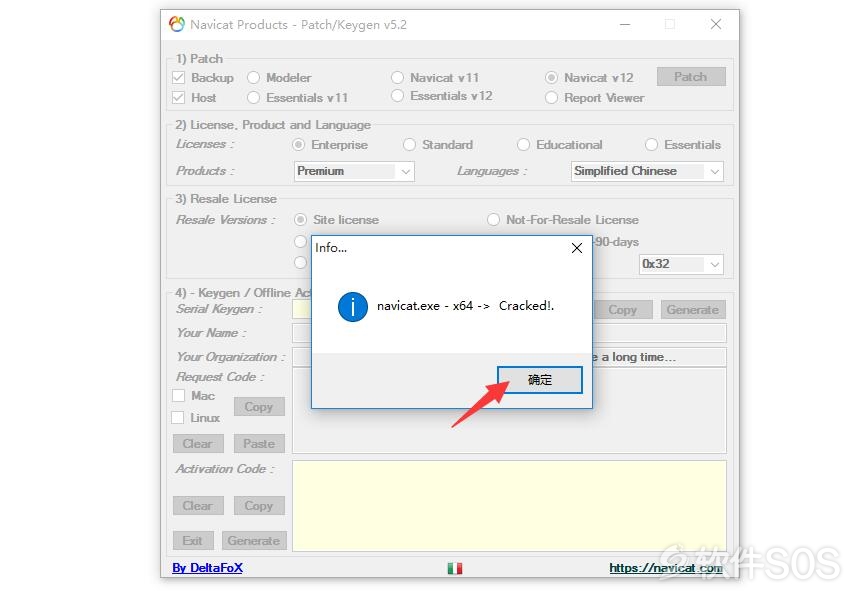Viewport: 854px width, 591px height.
Task: Click the 'Your Organization :' label
Action: 230,357
